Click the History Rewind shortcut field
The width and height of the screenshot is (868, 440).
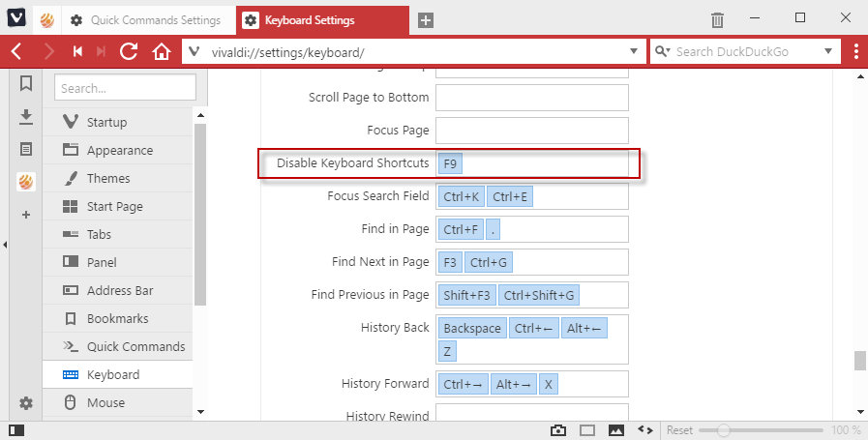click(532, 412)
